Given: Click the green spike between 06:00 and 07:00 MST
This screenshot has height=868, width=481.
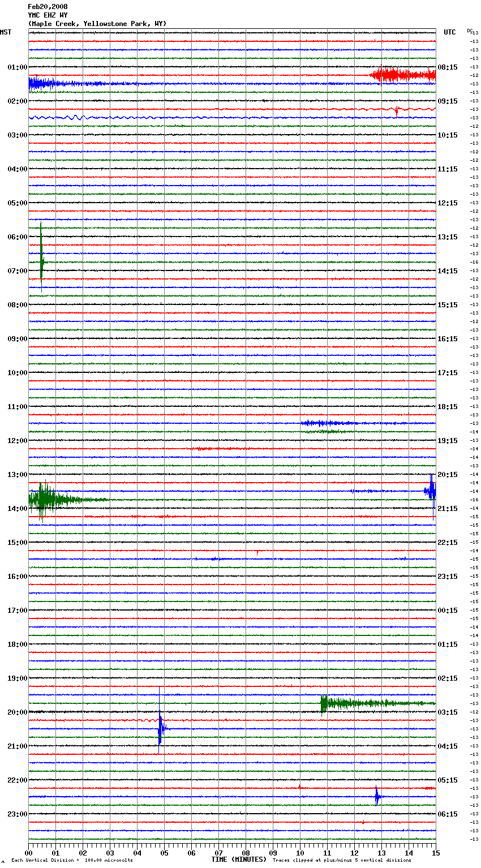Looking at the screenshot, I should (x=41, y=257).
